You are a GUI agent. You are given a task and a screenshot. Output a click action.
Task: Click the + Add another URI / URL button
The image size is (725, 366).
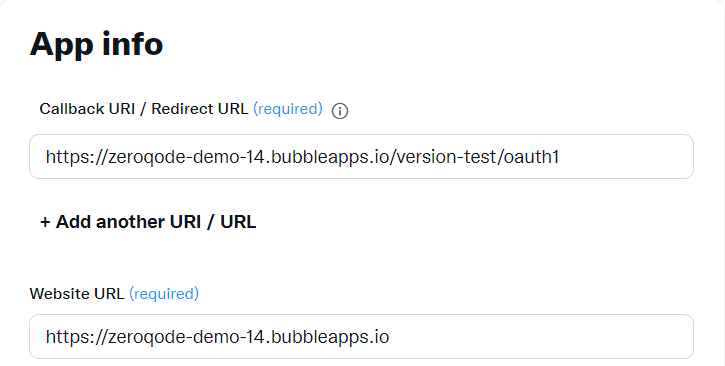click(148, 222)
